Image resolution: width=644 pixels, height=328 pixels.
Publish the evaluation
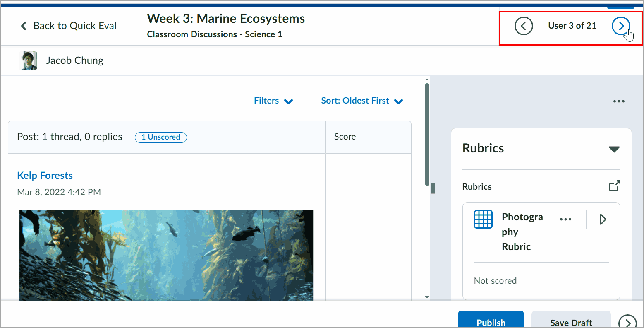coord(491,321)
